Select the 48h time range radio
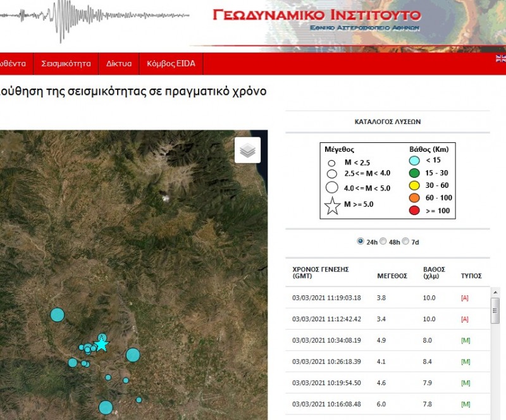The width and height of the screenshot is (506, 420). pos(383,241)
